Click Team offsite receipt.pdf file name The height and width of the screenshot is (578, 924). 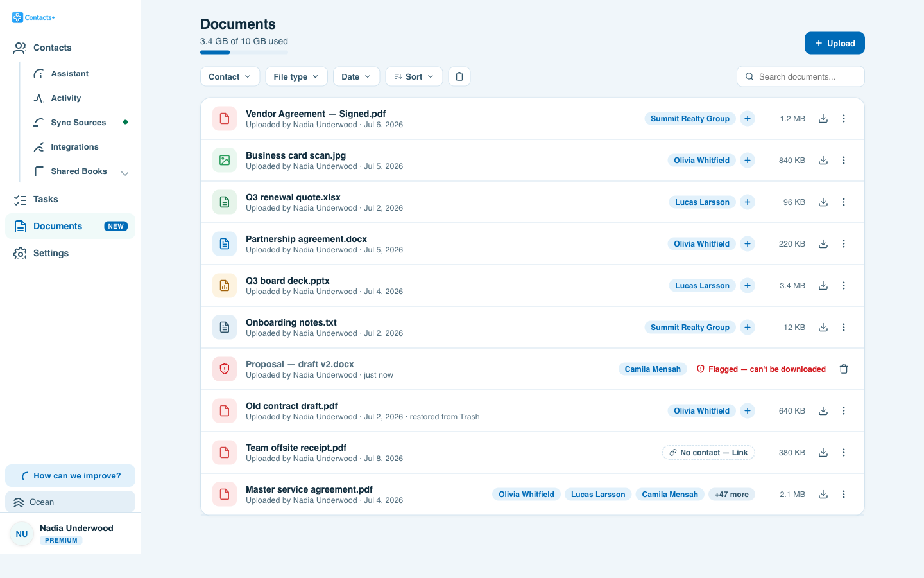[296, 448]
